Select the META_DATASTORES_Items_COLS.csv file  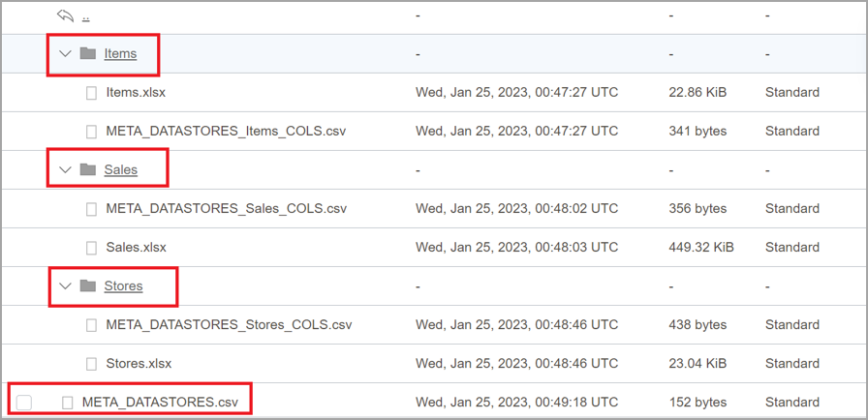[226, 131]
